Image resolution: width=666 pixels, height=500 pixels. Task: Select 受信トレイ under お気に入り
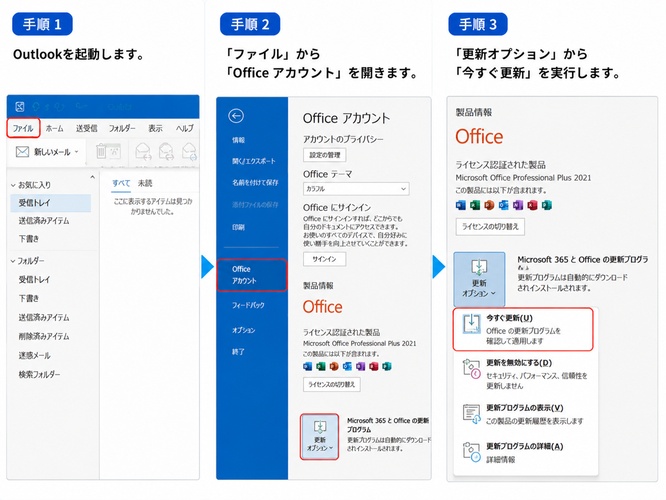point(51,203)
